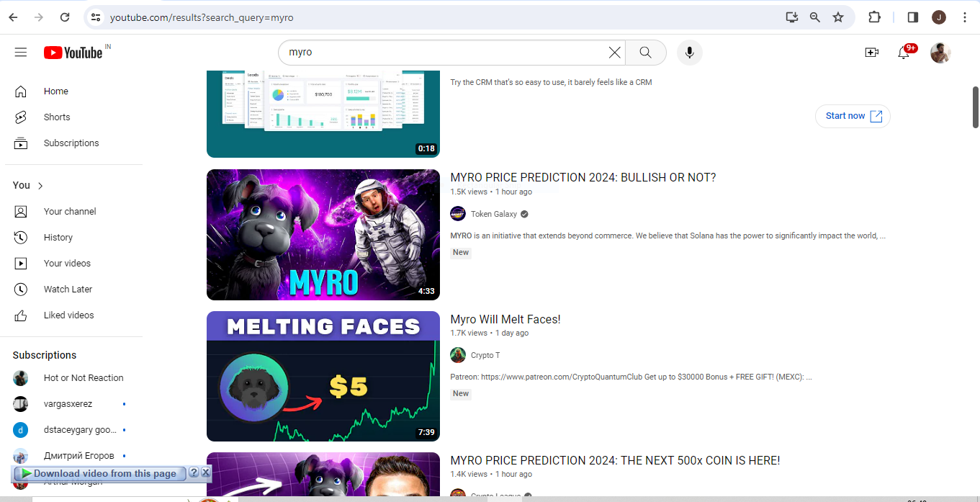The width and height of the screenshot is (980, 502).
Task: Click Patreon description snippet under Crypto T
Action: (x=631, y=377)
